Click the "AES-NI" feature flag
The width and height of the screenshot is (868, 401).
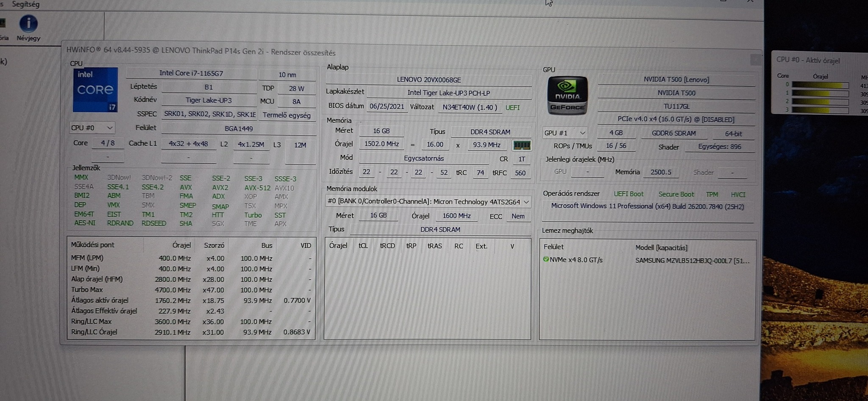[85, 223]
